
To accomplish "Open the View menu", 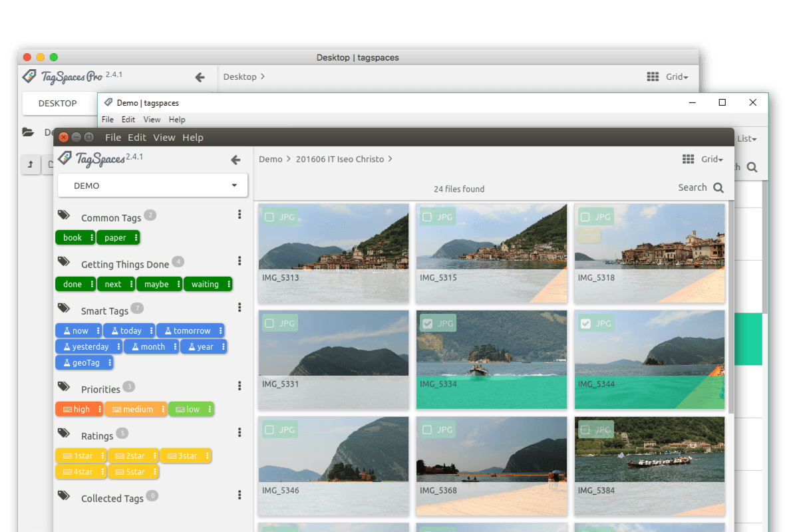I will point(164,138).
